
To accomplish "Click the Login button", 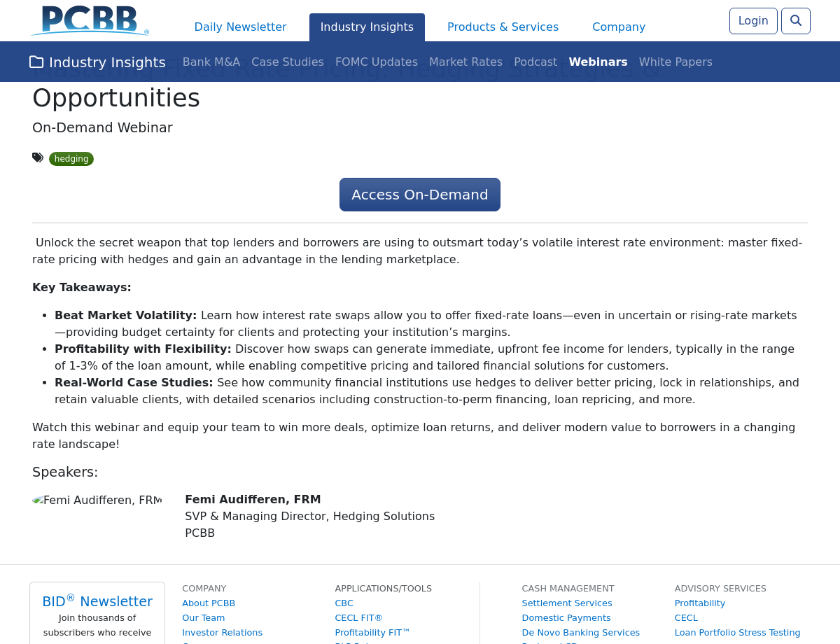I will point(752,21).
